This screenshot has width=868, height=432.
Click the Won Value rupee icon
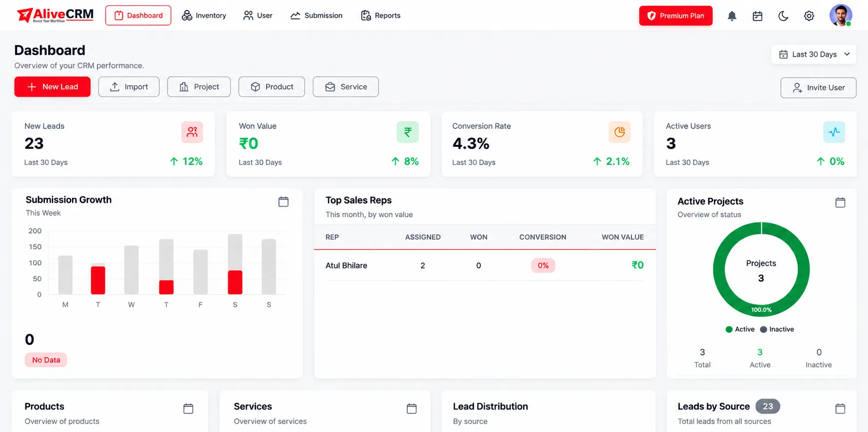point(408,132)
